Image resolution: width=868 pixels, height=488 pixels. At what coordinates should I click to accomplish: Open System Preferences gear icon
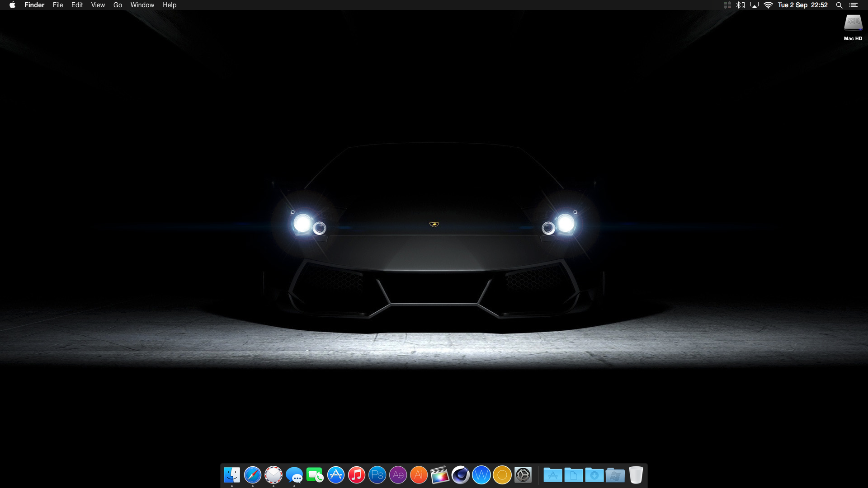[x=523, y=475]
